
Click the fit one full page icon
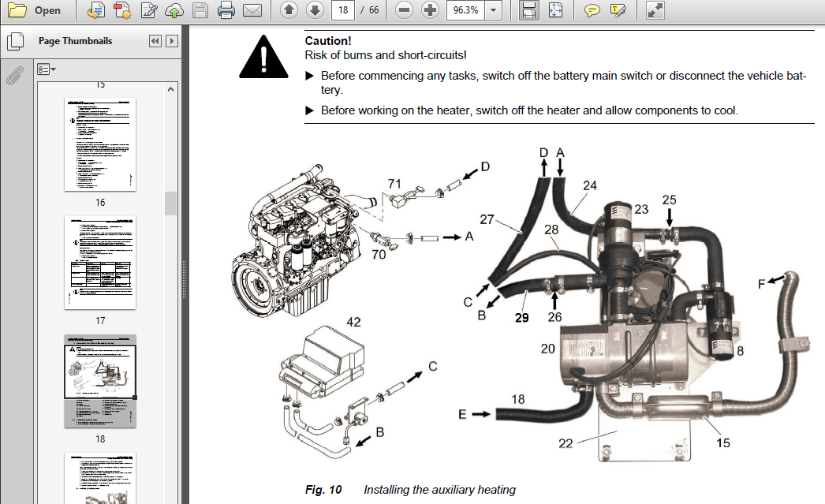pyautogui.click(x=555, y=10)
